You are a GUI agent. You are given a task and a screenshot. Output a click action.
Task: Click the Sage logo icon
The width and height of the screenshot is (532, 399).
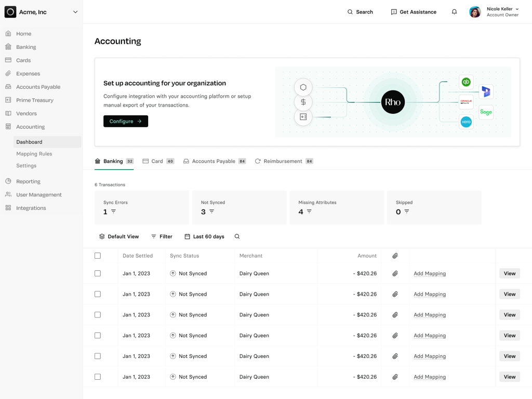[486, 112]
